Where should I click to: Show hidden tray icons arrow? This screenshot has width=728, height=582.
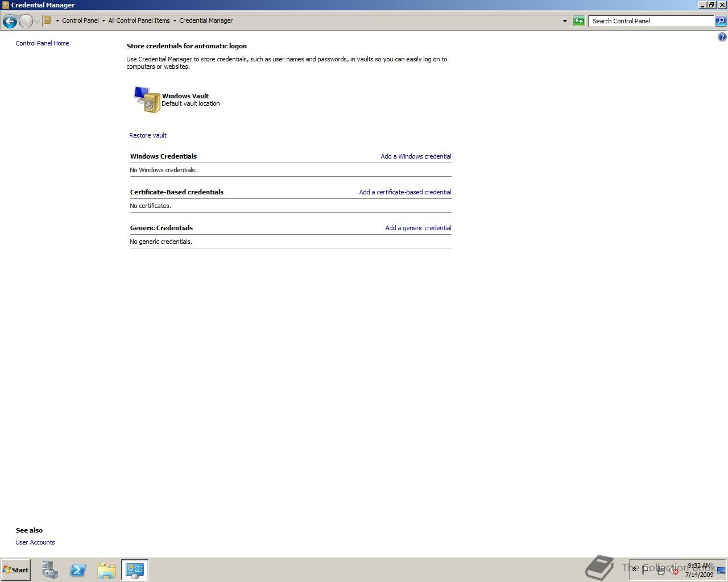point(635,569)
